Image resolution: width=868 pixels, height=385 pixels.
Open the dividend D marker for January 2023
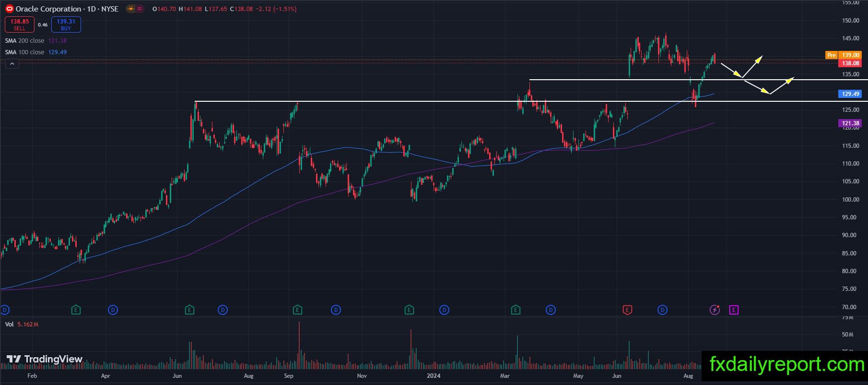click(5, 310)
